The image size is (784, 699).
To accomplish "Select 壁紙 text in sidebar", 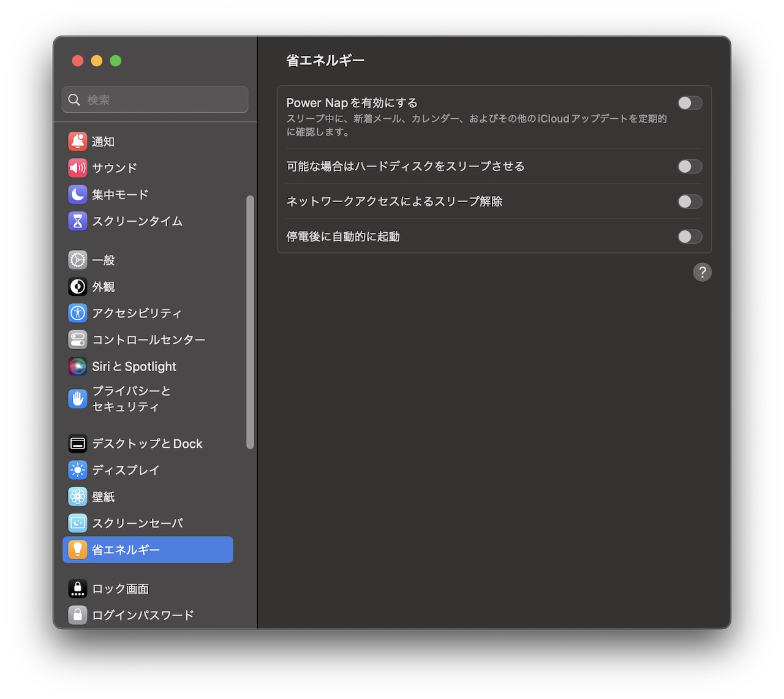I will [103, 497].
